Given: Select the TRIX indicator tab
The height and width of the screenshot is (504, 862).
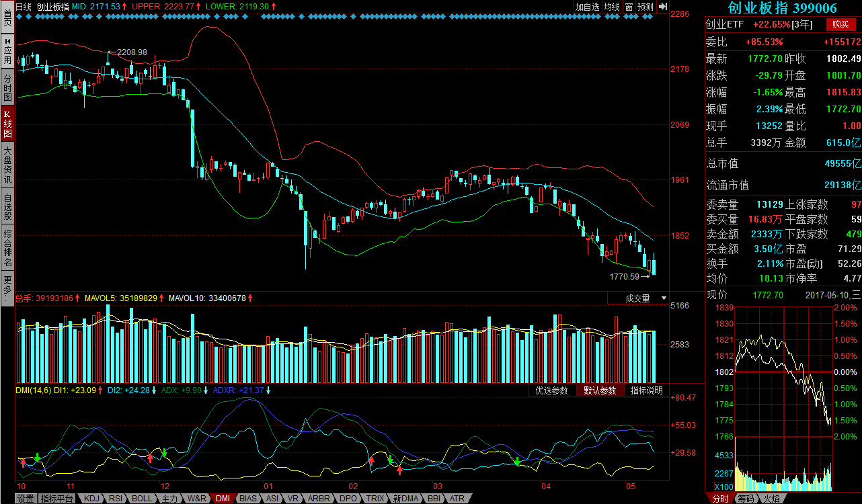Looking at the screenshot, I should 375,499.
